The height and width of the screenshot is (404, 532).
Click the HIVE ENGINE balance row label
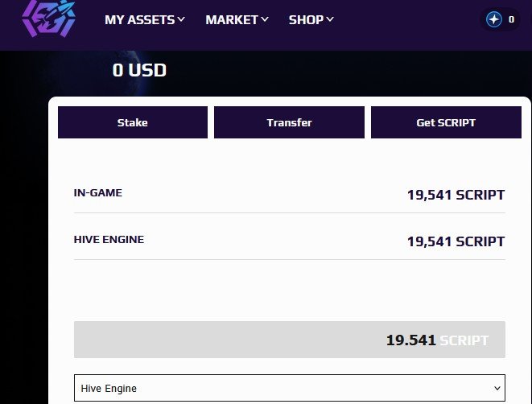(109, 240)
